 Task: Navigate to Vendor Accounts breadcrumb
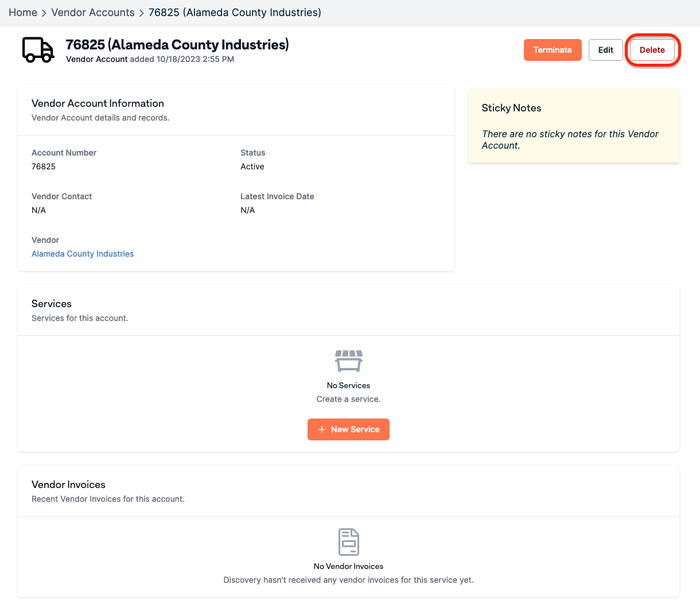click(x=93, y=13)
